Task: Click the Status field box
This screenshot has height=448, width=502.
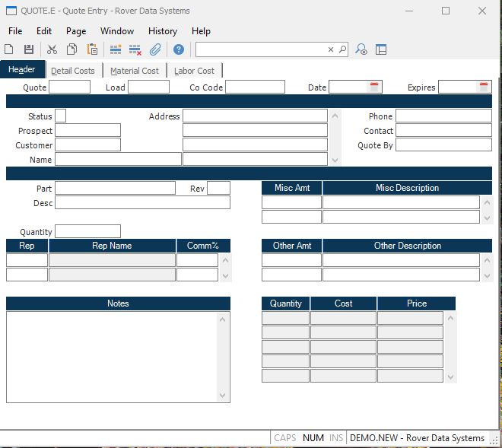Action: point(61,116)
